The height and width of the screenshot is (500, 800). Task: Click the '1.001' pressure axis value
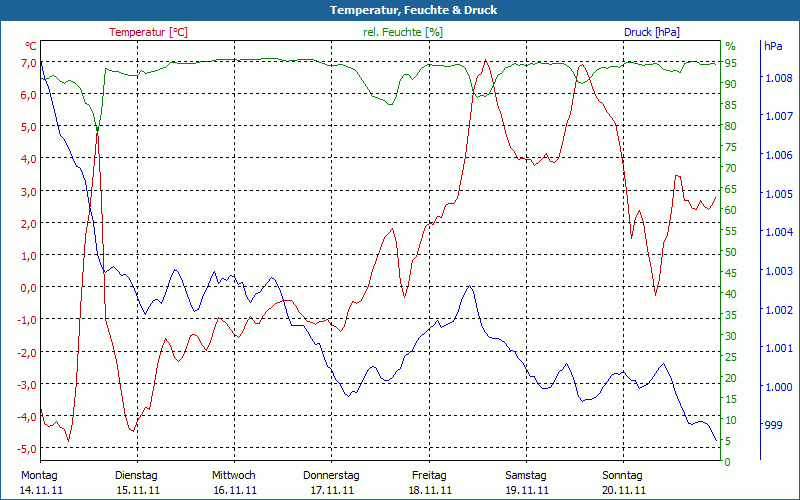(779, 348)
